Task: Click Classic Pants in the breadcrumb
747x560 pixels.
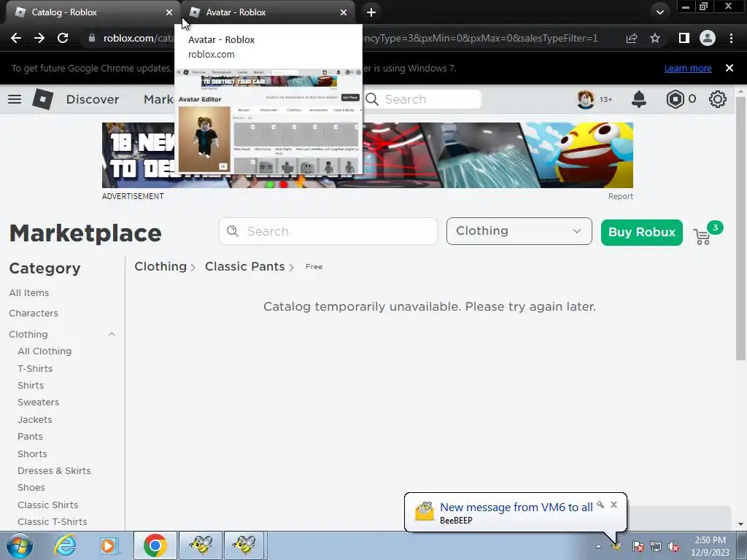Action: (x=245, y=267)
